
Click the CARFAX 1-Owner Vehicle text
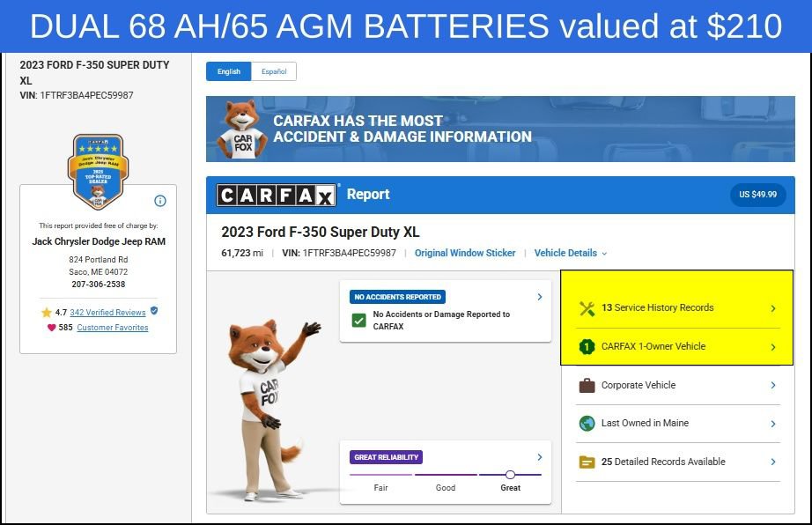[x=653, y=346]
